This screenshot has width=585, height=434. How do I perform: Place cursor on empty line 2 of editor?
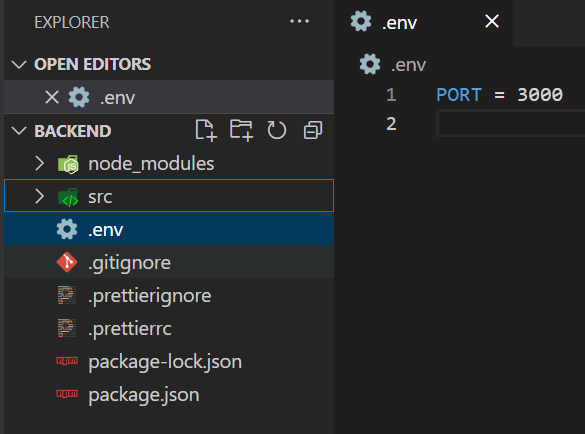point(510,124)
